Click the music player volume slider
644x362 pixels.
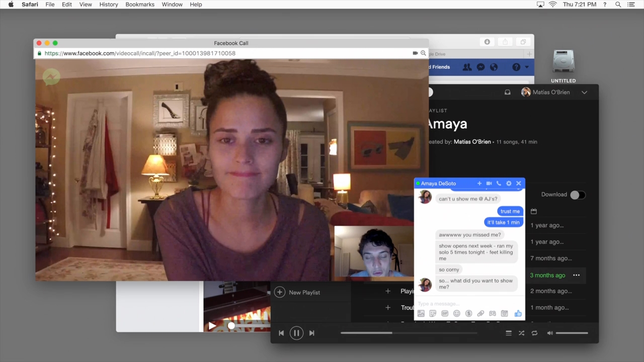[572, 333]
